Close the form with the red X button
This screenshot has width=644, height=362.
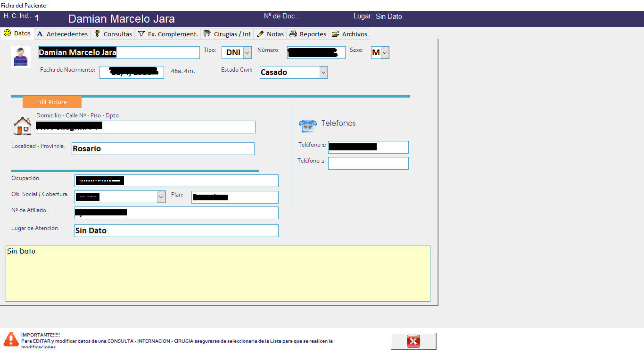pyautogui.click(x=413, y=341)
